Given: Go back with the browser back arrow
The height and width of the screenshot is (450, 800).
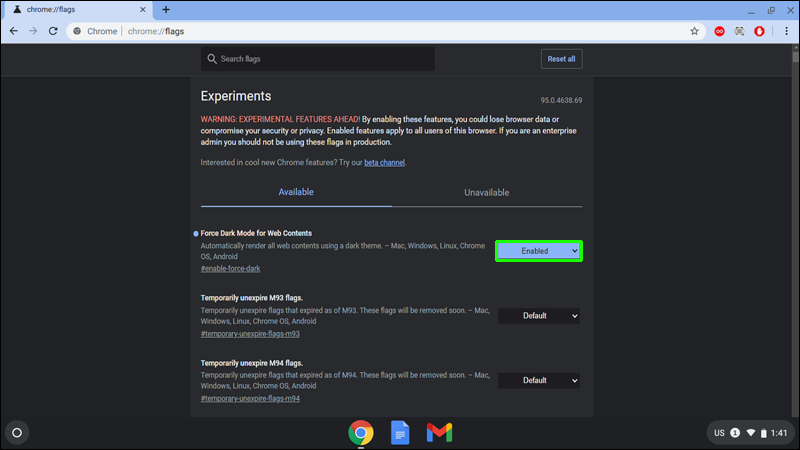Looking at the screenshot, I should point(14,31).
